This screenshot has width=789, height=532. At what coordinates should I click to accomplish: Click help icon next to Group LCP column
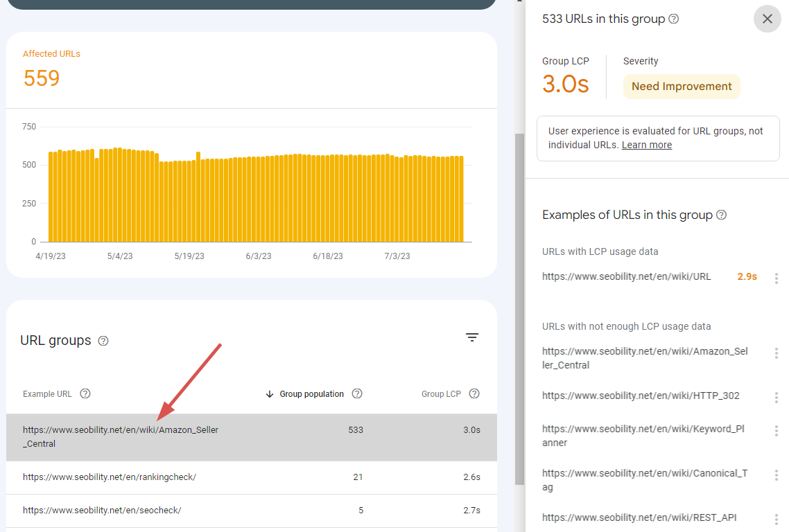point(474,393)
